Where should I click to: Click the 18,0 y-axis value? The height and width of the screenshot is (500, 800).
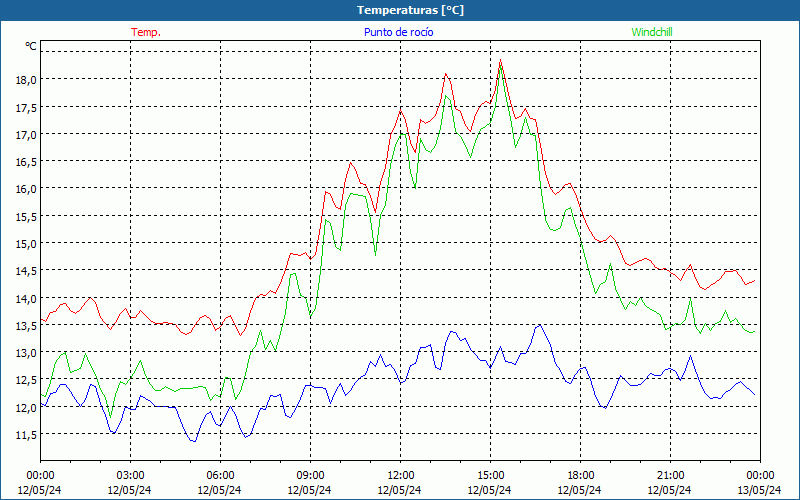27,80
